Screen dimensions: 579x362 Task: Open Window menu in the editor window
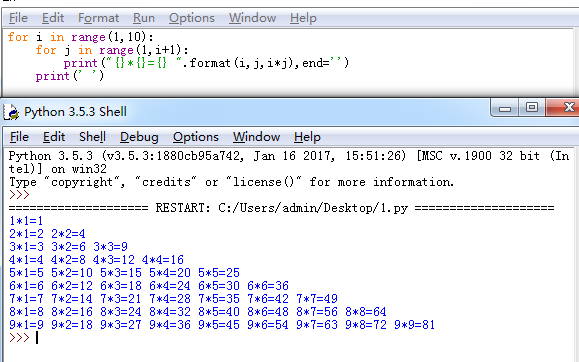[253, 18]
